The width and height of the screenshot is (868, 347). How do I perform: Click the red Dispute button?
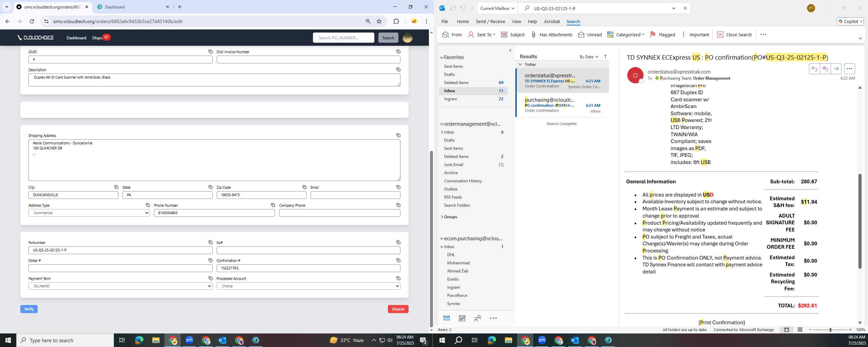pos(398,309)
